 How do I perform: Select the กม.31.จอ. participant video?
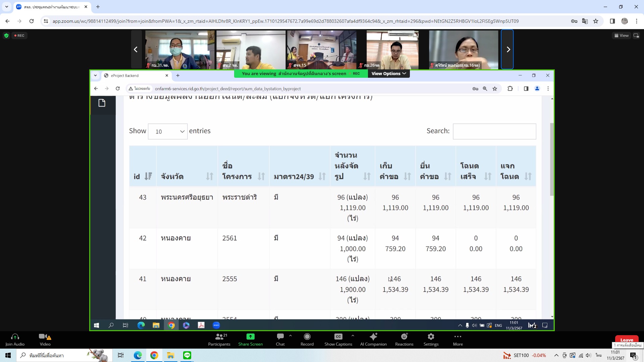point(180,50)
